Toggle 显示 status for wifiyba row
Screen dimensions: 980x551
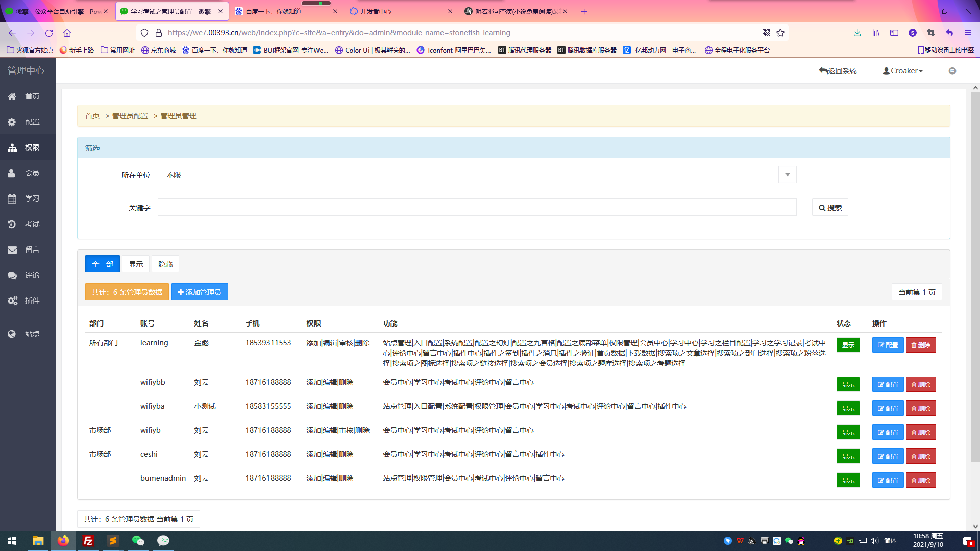[x=848, y=409]
